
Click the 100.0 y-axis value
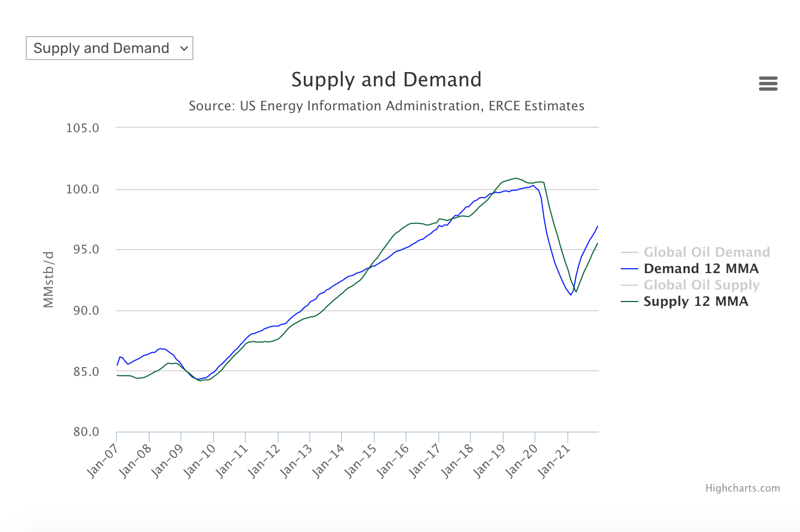tap(83, 190)
